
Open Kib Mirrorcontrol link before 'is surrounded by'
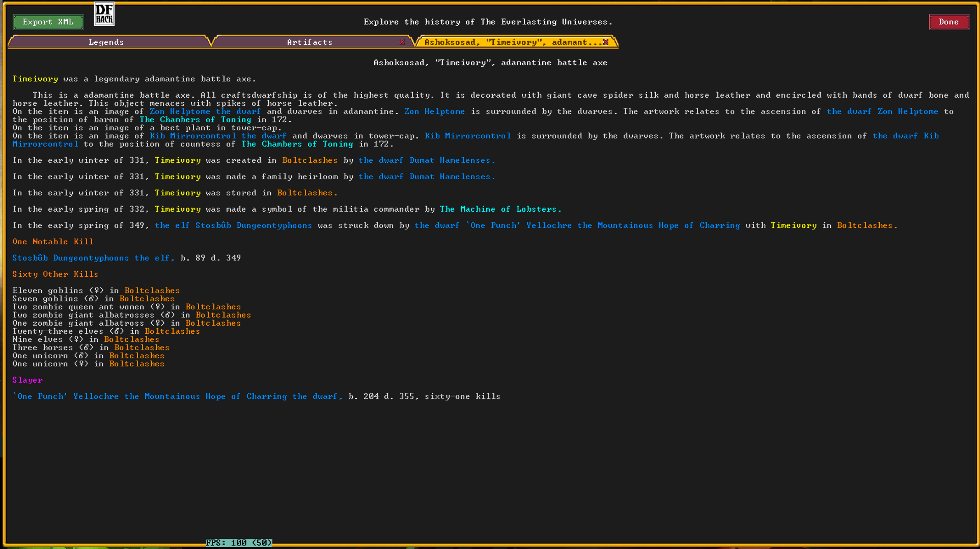467,136
